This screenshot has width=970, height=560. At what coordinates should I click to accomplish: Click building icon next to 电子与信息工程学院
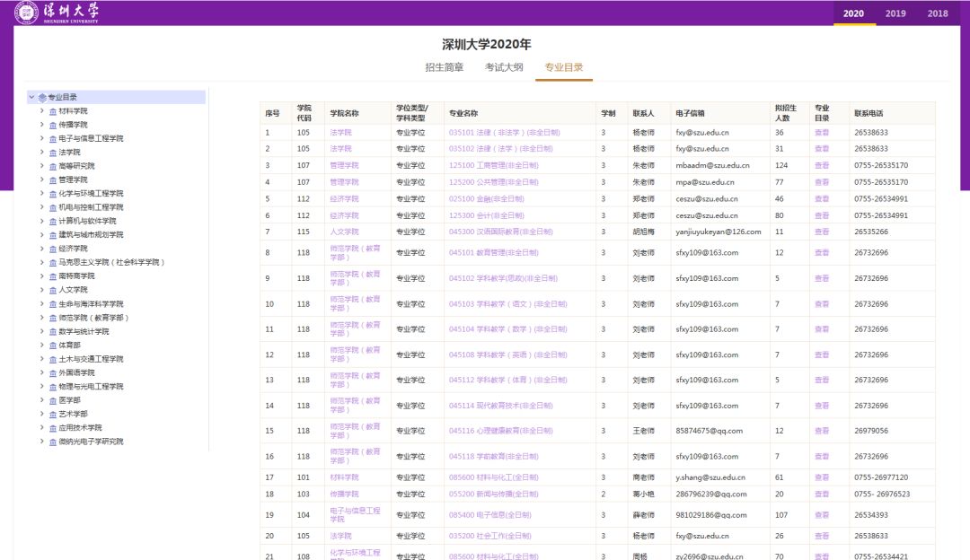click(x=53, y=138)
